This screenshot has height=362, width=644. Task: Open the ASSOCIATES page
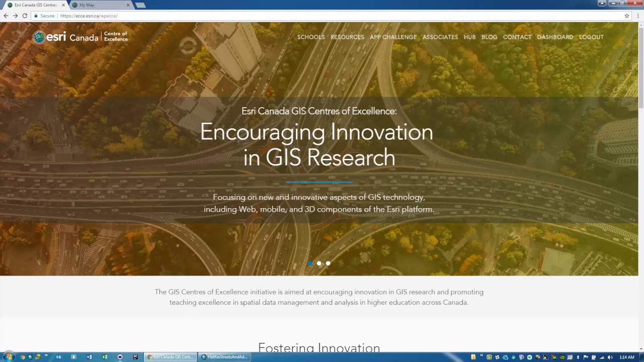[440, 37]
